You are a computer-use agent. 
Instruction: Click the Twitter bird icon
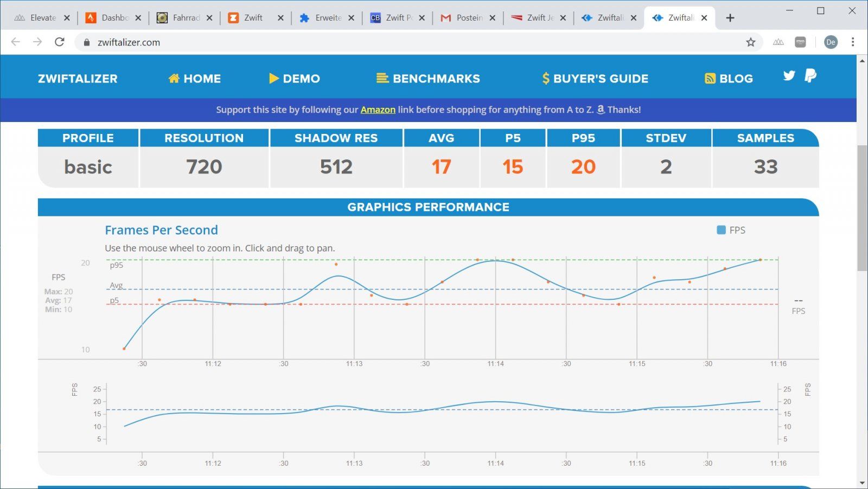pos(789,76)
